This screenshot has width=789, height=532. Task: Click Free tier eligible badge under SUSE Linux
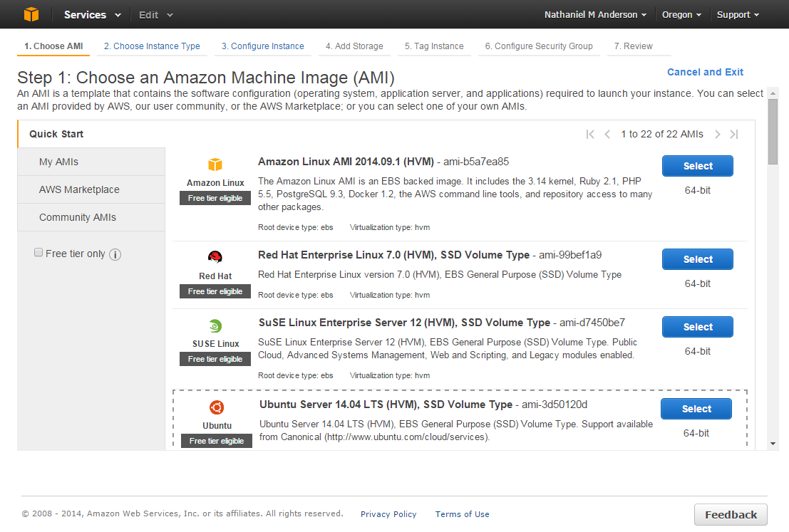coord(215,359)
